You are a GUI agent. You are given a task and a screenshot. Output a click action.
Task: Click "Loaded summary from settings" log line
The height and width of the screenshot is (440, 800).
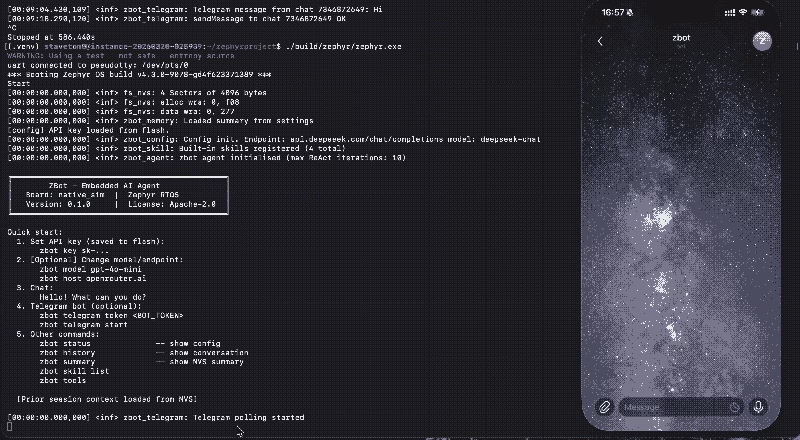[x=160, y=121]
